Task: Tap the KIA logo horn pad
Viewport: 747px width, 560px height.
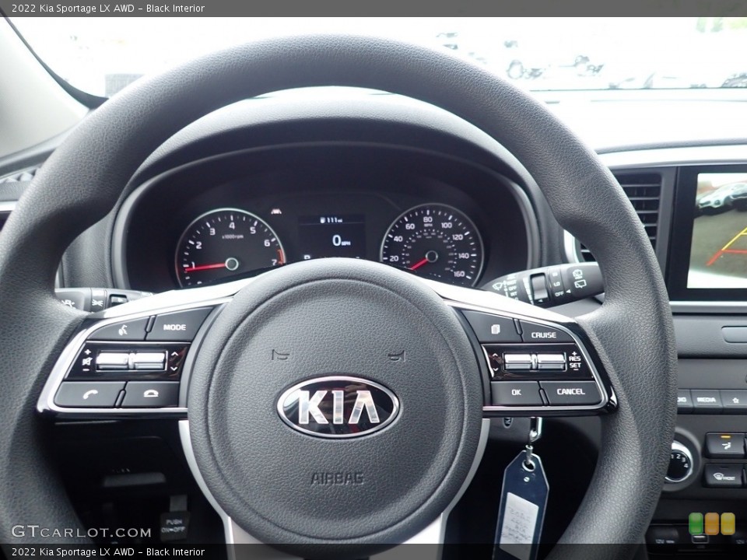Action: 338,407
